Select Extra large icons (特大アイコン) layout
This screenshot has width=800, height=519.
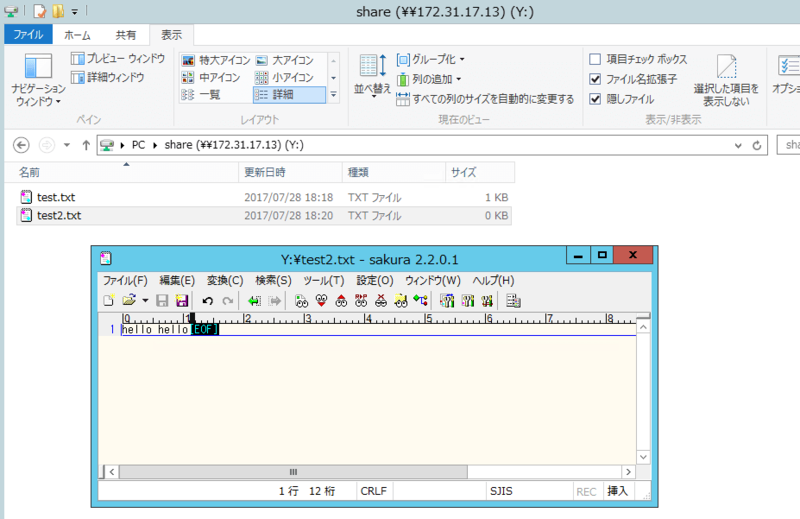[x=216, y=60]
